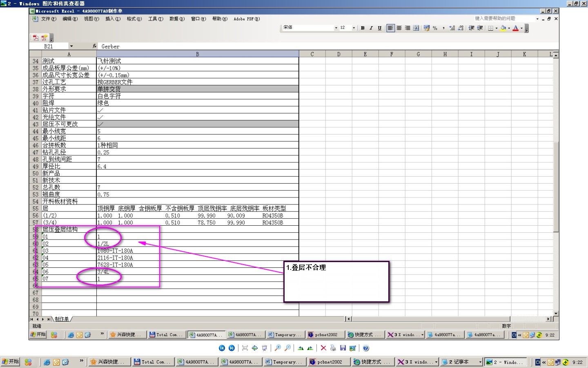Click Internet Explorer quick launch icon
Image resolution: width=588 pixels, height=368 pixels.
click(x=47, y=362)
